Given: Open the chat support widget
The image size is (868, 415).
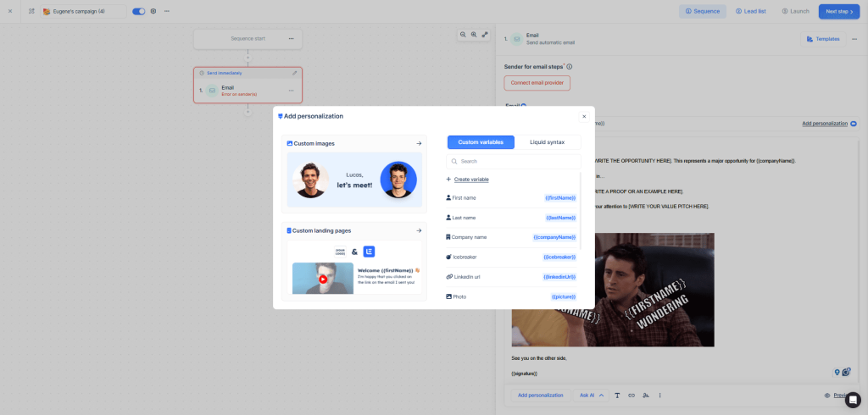Looking at the screenshot, I should click(x=853, y=400).
